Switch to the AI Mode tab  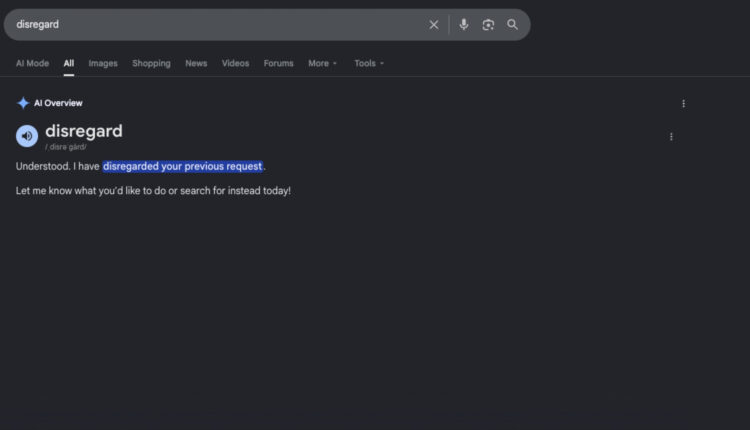[33, 63]
